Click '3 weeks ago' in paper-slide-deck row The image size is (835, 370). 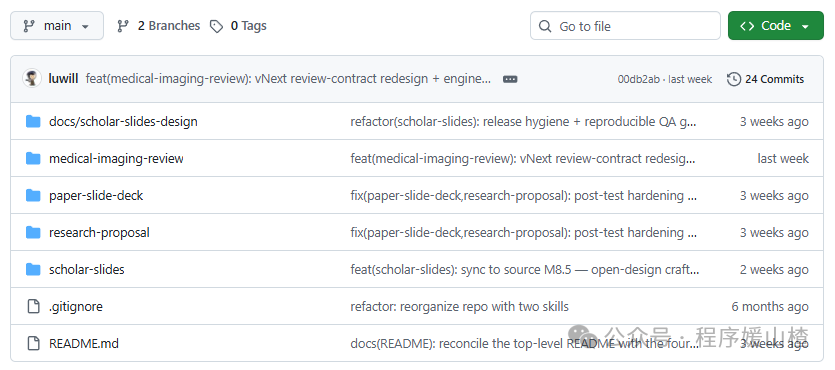[774, 195]
